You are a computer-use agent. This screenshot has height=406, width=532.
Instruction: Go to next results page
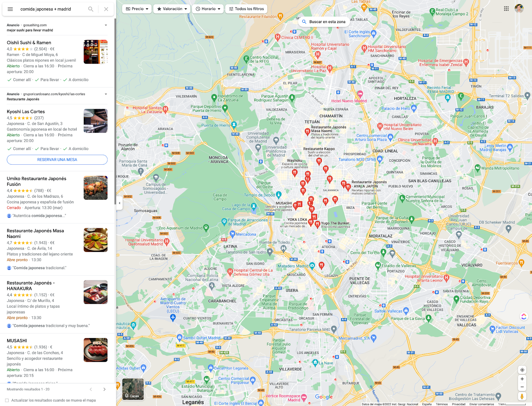104,389
